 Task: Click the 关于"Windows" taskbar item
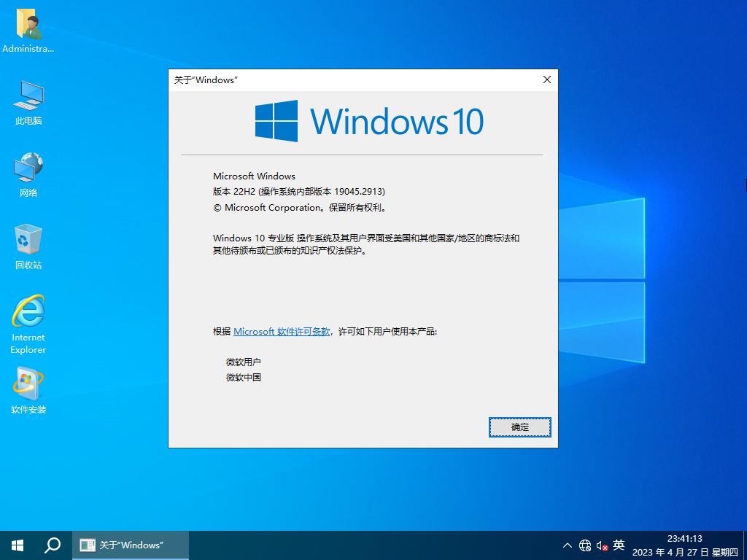pos(131,545)
